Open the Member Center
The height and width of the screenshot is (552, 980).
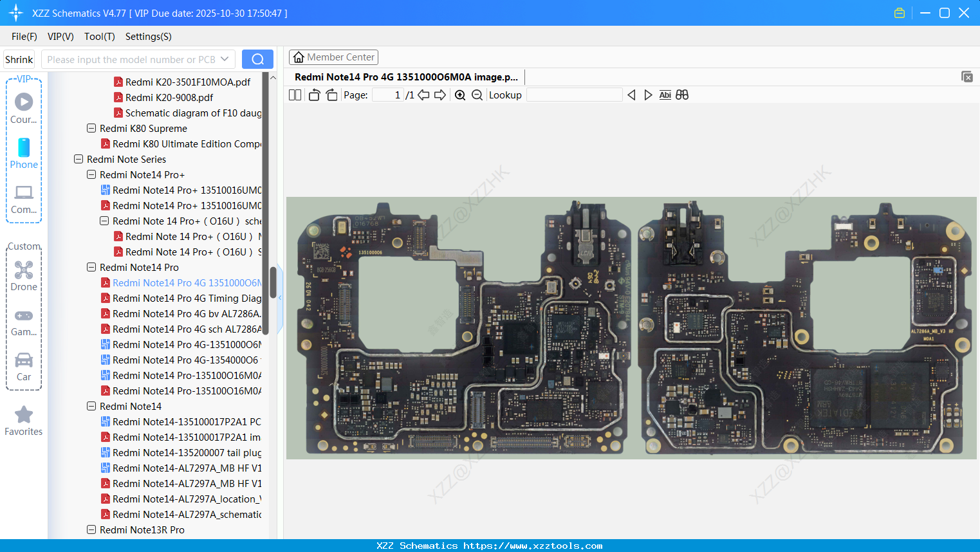coord(333,57)
